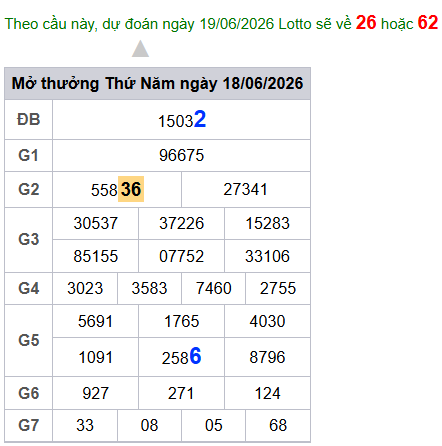Click G5 number 1765
Viewport: 442px width, 446px height.
(x=181, y=321)
